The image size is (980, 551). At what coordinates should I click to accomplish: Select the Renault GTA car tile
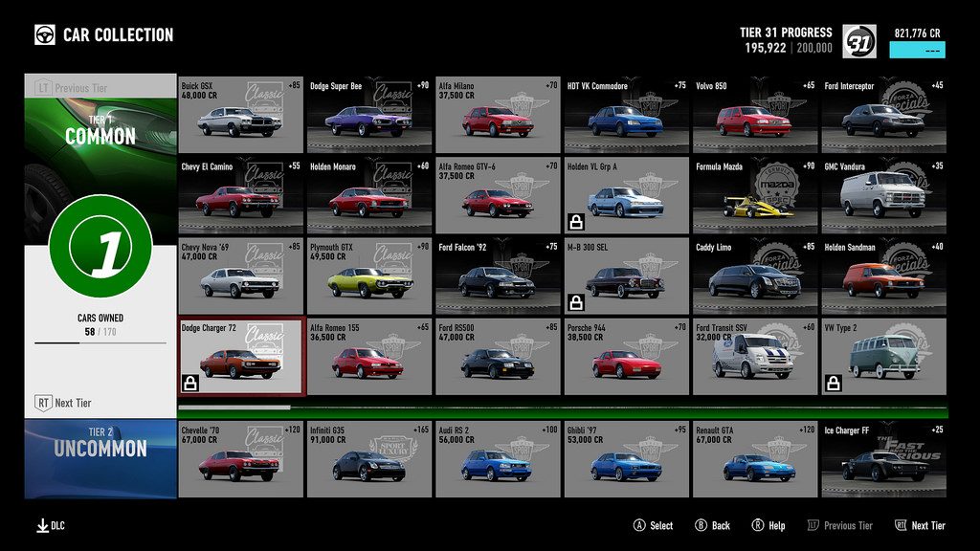[x=756, y=459]
